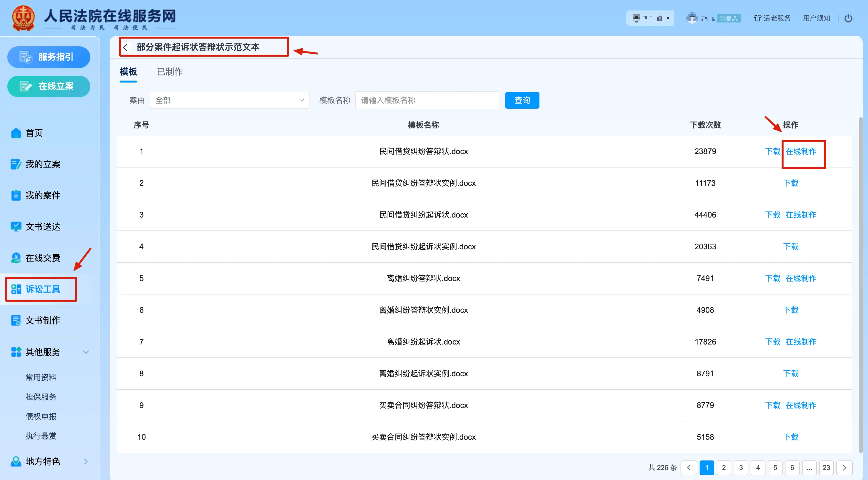Click 在线制作 for 民间借贷纠纷起诉状.docx

click(x=801, y=215)
